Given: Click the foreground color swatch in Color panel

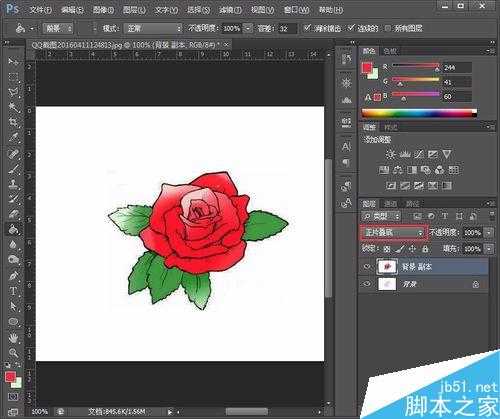Looking at the screenshot, I should click(367, 68).
